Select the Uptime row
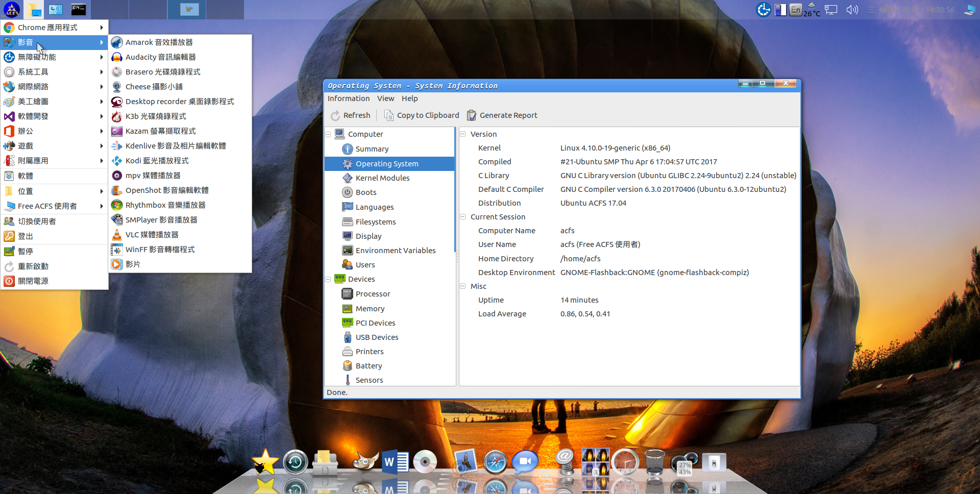This screenshot has width=980, height=494. click(x=491, y=300)
